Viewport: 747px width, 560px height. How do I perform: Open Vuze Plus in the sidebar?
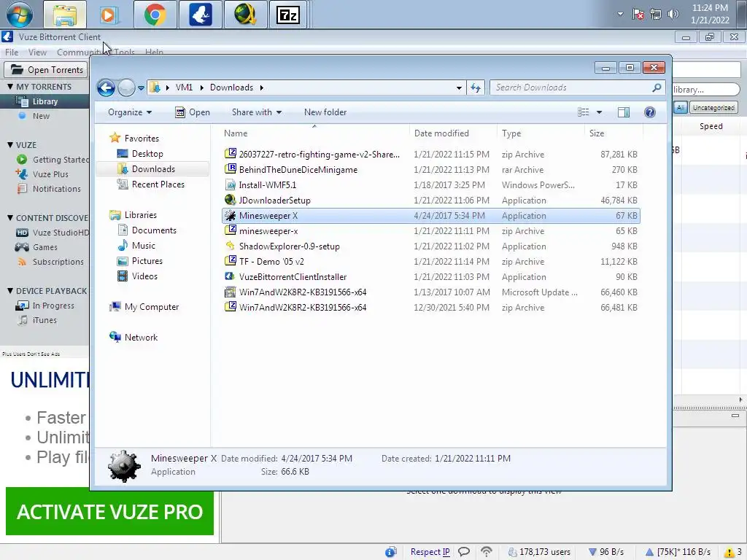[x=50, y=174]
